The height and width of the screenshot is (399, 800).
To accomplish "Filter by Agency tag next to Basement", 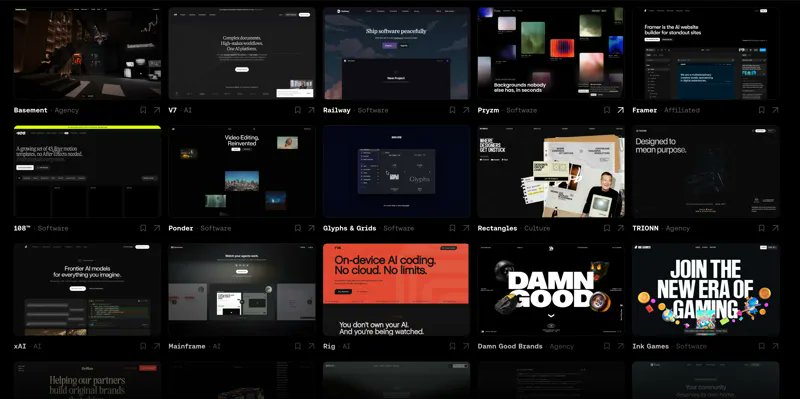I will (67, 110).
